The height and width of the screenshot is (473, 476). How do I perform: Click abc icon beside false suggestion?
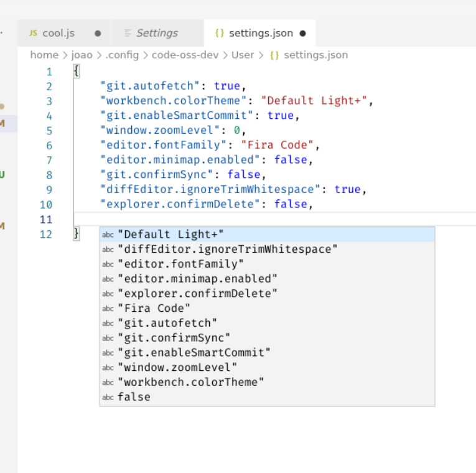[108, 398]
